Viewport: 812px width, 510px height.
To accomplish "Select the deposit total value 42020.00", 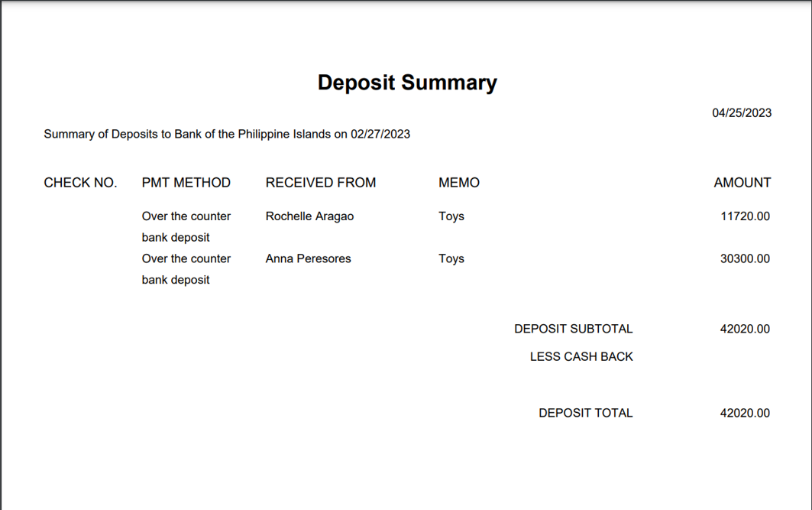I will tap(745, 413).
